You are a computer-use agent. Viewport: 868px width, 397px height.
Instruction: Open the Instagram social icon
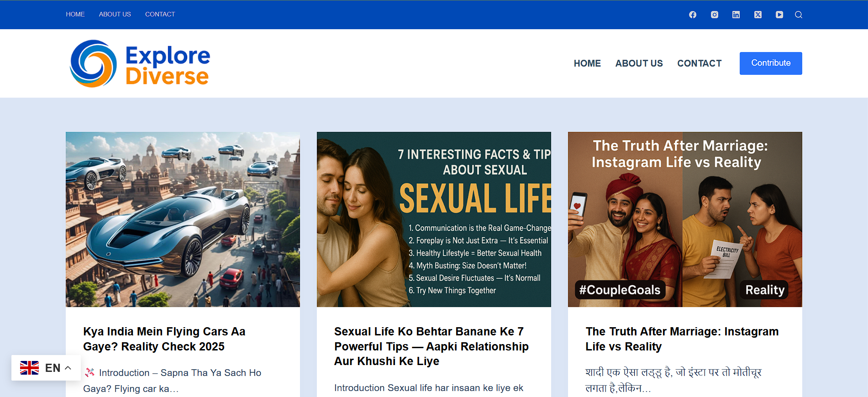coord(715,15)
